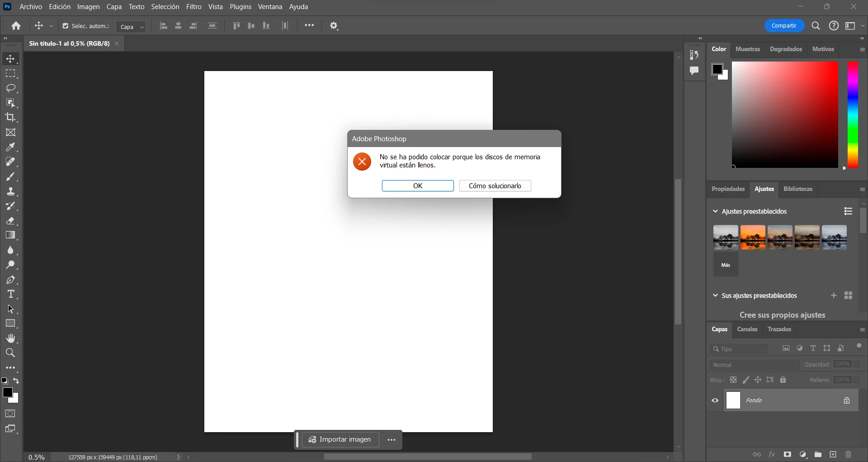Select the Lasso tool
868x462 pixels.
[x=10, y=88]
